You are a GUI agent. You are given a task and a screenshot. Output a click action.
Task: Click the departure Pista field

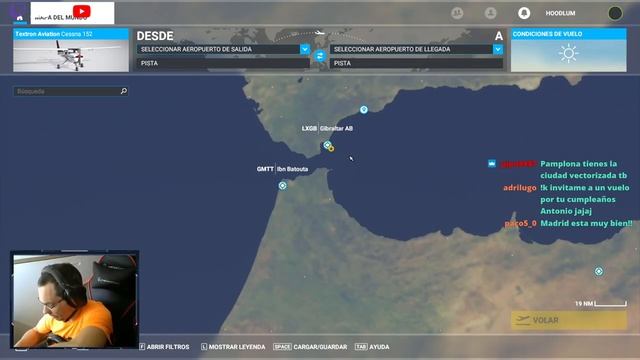pyautogui.click(x=223, y=63)
